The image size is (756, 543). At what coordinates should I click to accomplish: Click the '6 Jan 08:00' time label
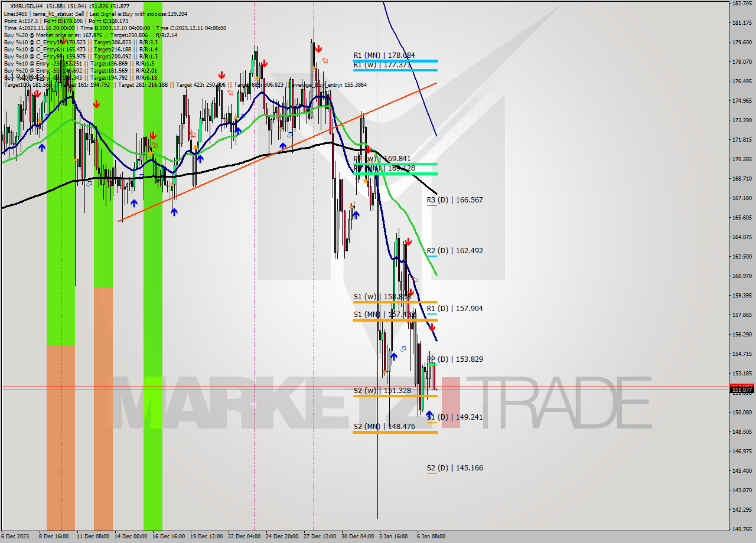click(x=431, y=537)
